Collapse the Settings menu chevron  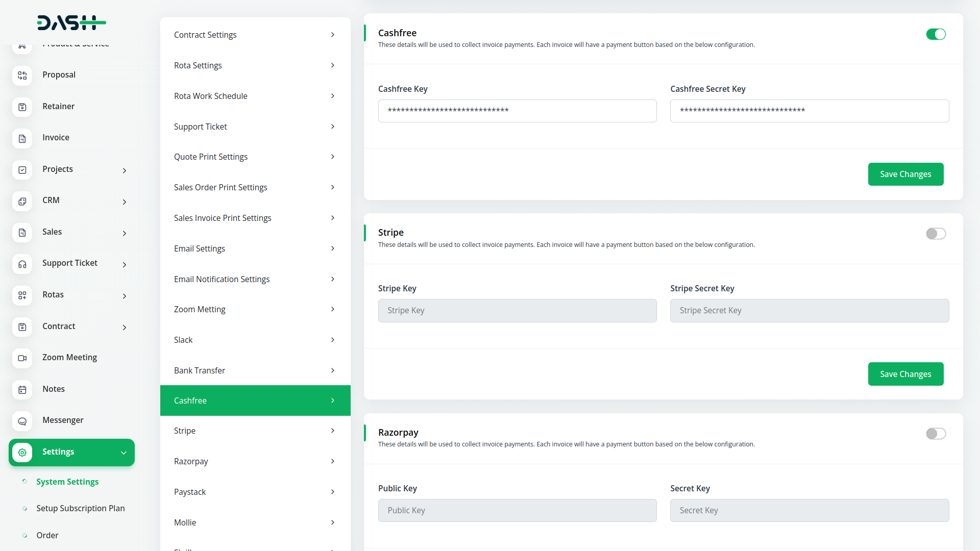[x=124, y=453]
